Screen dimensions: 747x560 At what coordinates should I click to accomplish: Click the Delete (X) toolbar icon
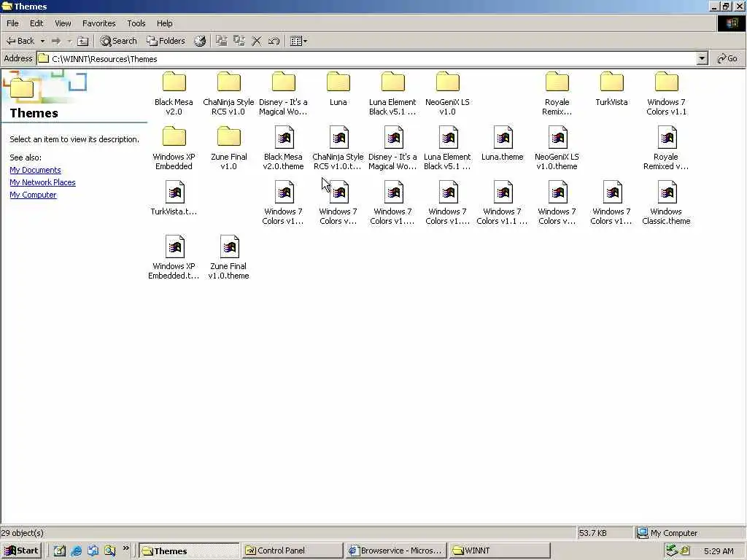click(256, 41)
